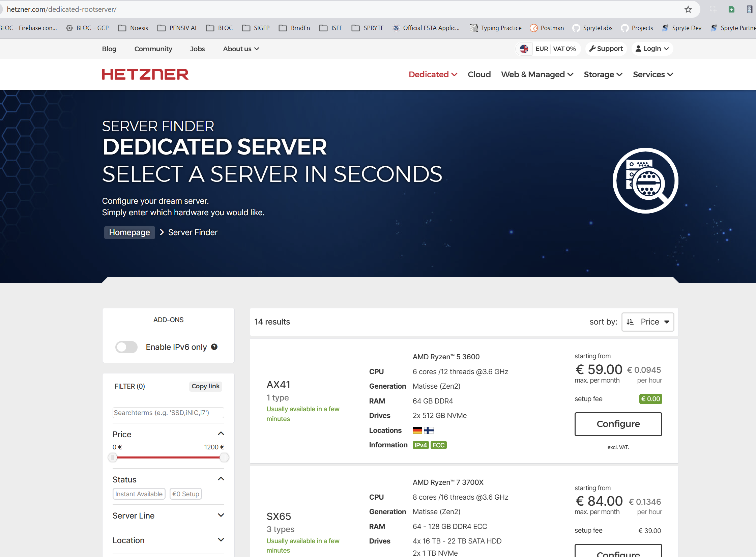Click the Copy link button
756x557 pixels.
pos(205,386)
